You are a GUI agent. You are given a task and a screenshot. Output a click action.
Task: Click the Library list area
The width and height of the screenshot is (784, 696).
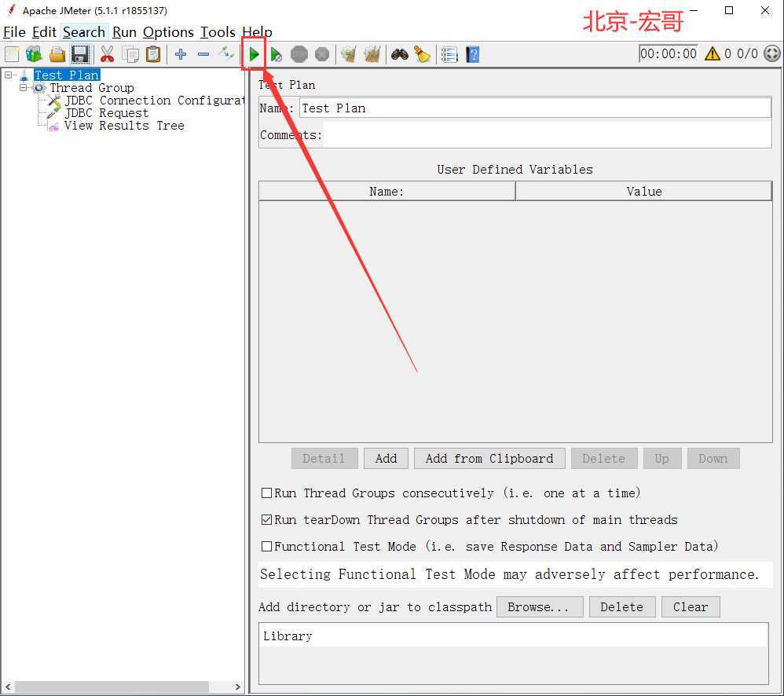[x=514, y=653]
